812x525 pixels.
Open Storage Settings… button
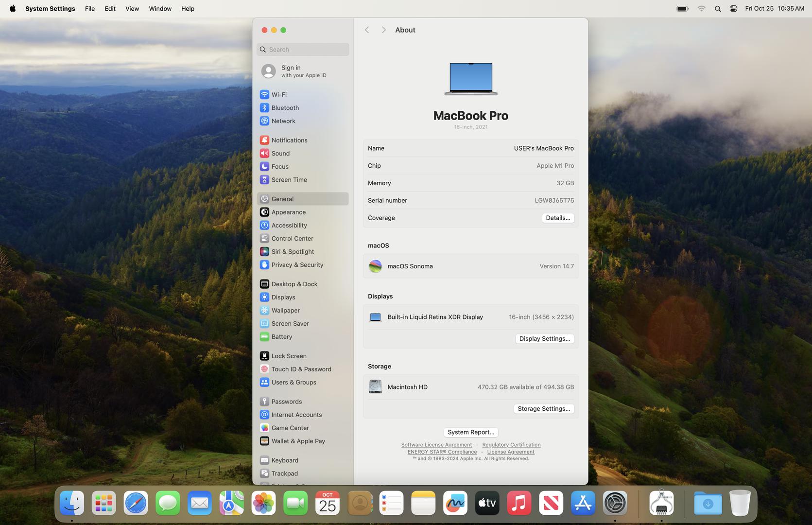543,409
